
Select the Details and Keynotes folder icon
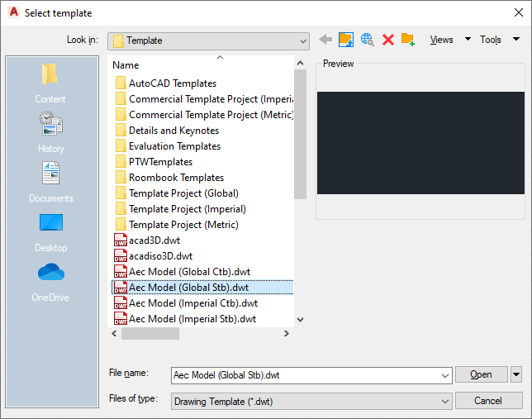click(121, 131)
